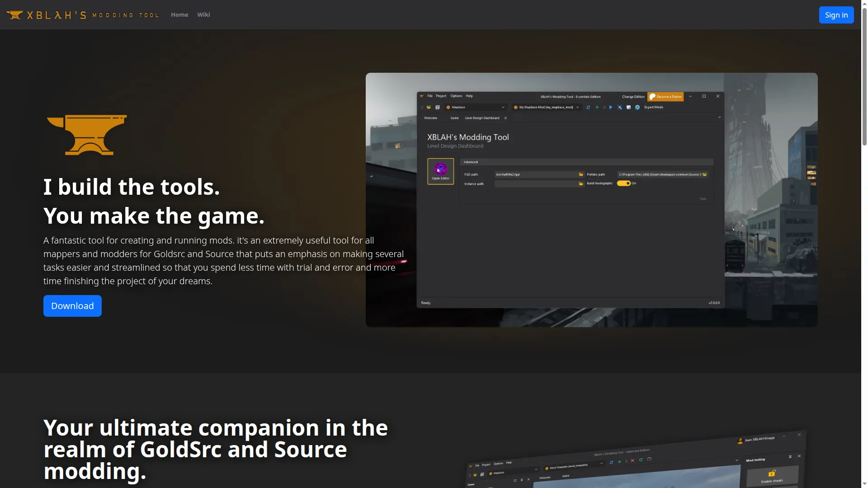868x488 pixels.
Task: Click the blue refresh icon in hero screenshot toolbar
Action: coord(588,107)
